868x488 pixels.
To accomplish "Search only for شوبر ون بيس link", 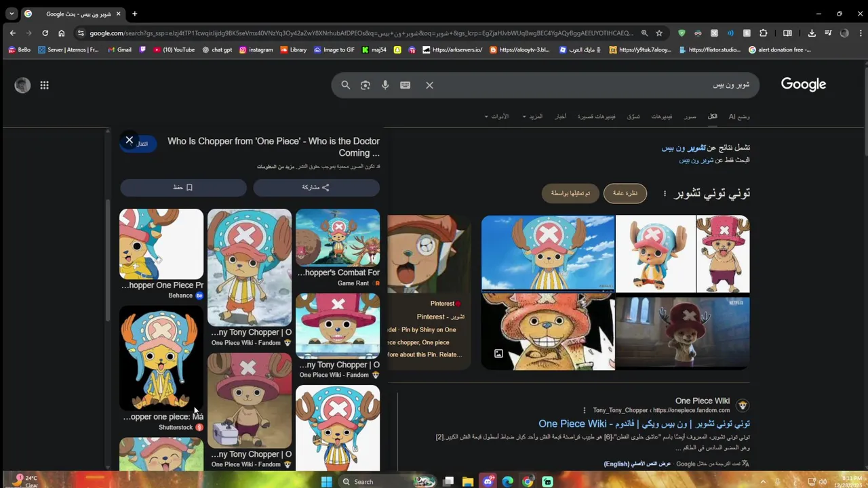I will coord(696,161).
